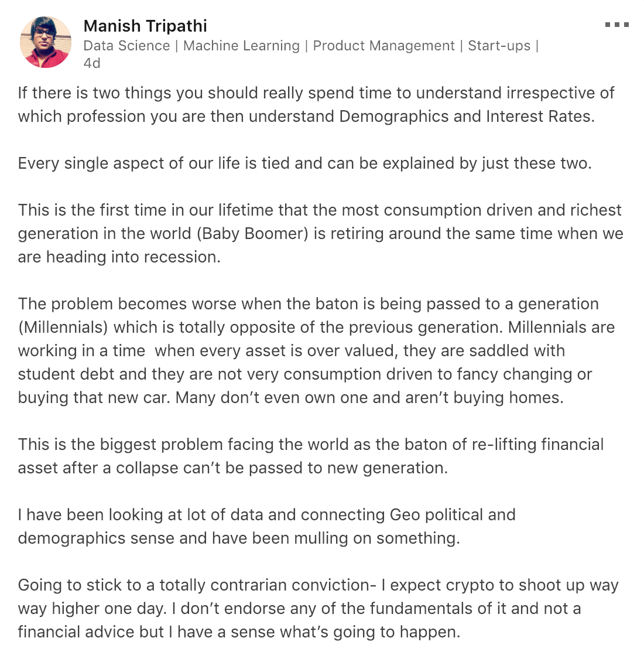
Task: Click the 4d post timestamp
Action: coord(92,63)
